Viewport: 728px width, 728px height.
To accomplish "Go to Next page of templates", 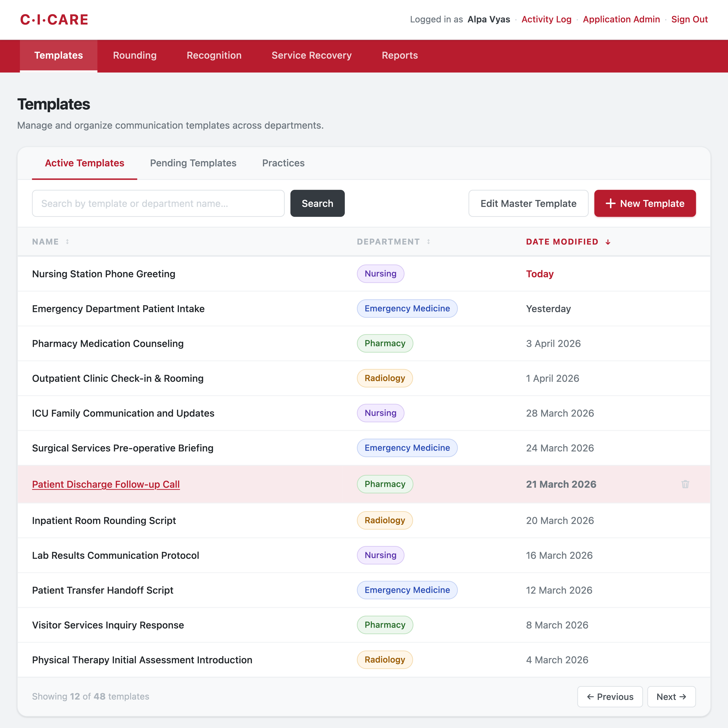I will (x=671, y=697).
